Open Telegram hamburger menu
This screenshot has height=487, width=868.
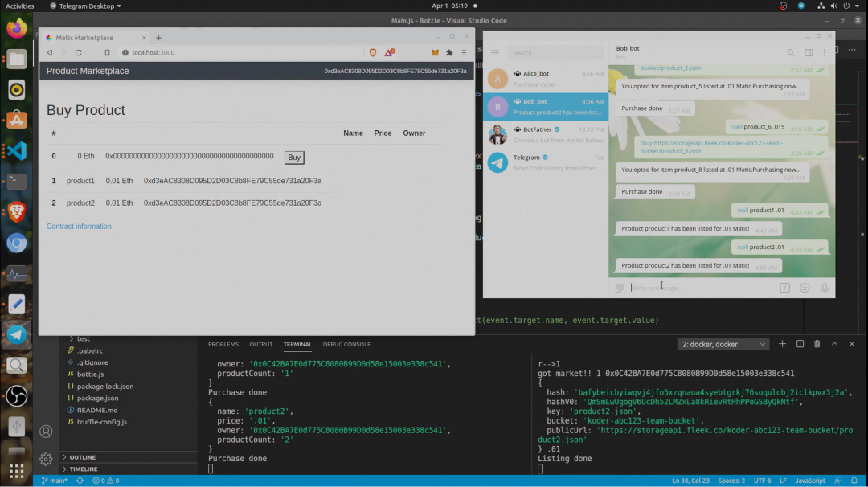pyautogui.click(x=495, y=52)
